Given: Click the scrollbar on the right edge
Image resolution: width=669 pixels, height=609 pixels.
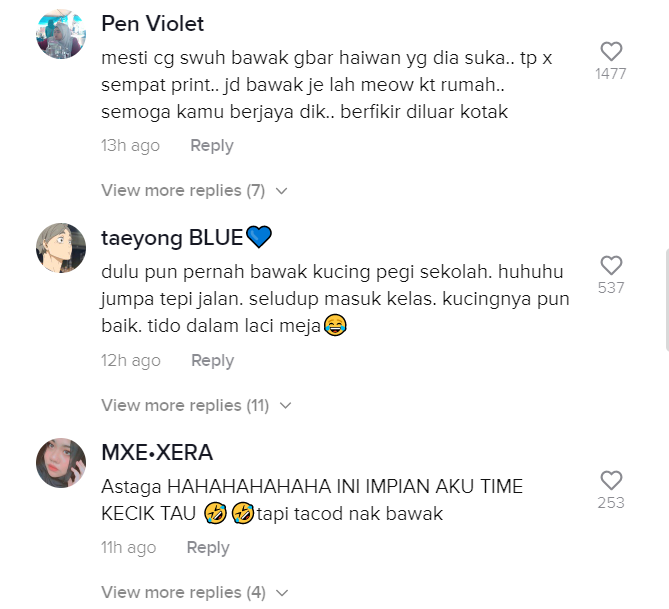Looking at the screenshot, I should (667, 301).
